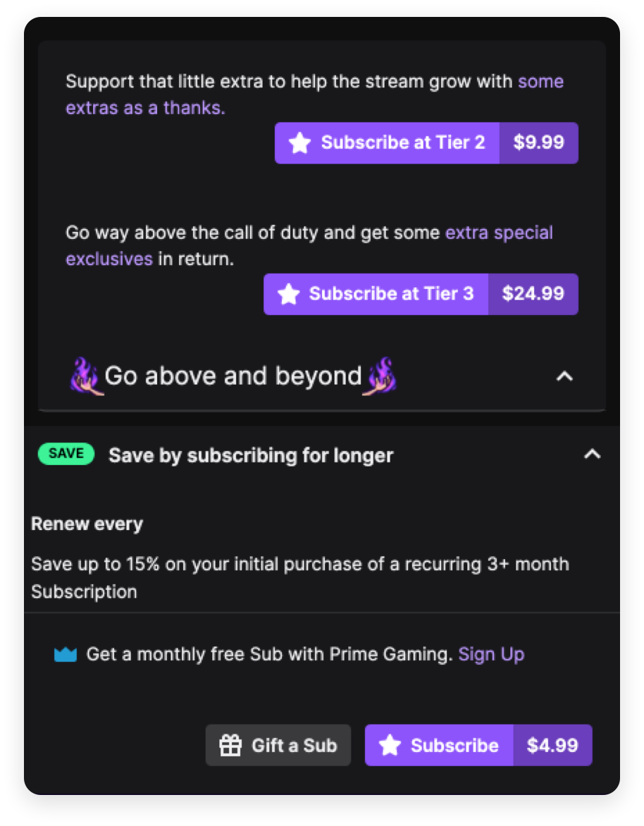The height and width of the screenshot is (826, 644).
Task: Click the gift box icon
Action: click(230, 745)
